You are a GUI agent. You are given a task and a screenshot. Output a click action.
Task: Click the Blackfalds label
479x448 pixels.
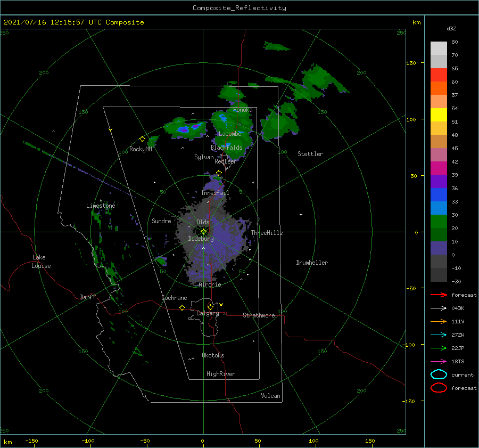coord(226,148)
